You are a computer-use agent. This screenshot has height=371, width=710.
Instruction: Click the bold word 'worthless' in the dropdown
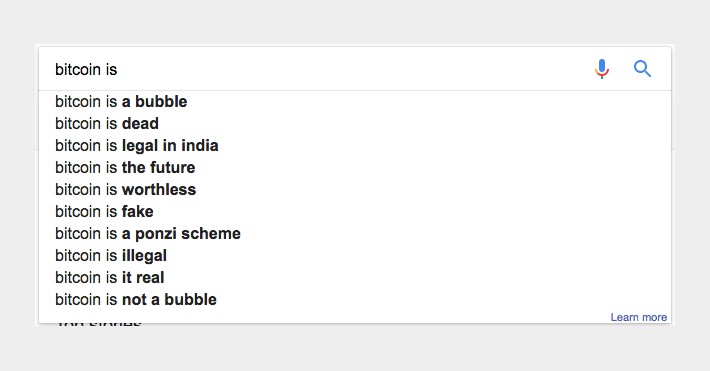[x=159, y=189]
